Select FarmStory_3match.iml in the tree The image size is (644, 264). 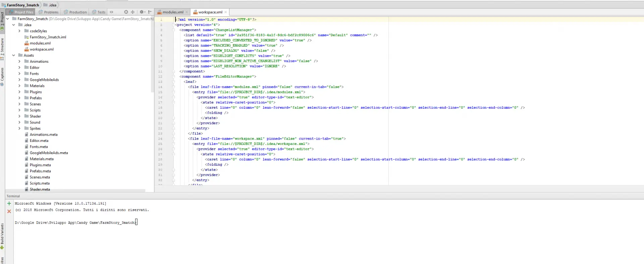tap(48, 37)
